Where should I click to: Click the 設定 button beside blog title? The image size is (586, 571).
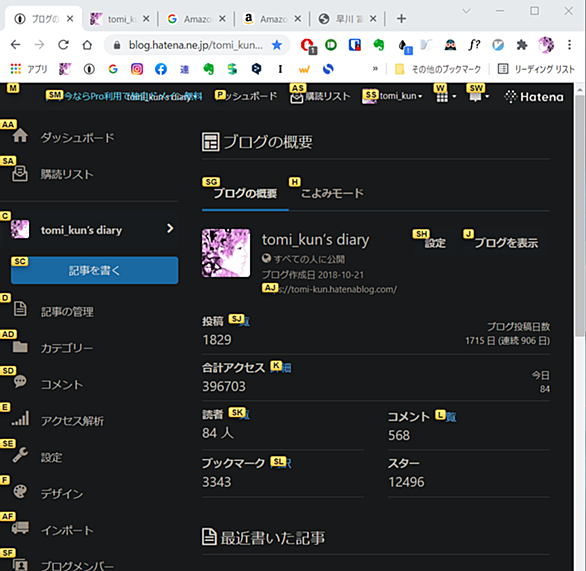[x=435, y=243]
